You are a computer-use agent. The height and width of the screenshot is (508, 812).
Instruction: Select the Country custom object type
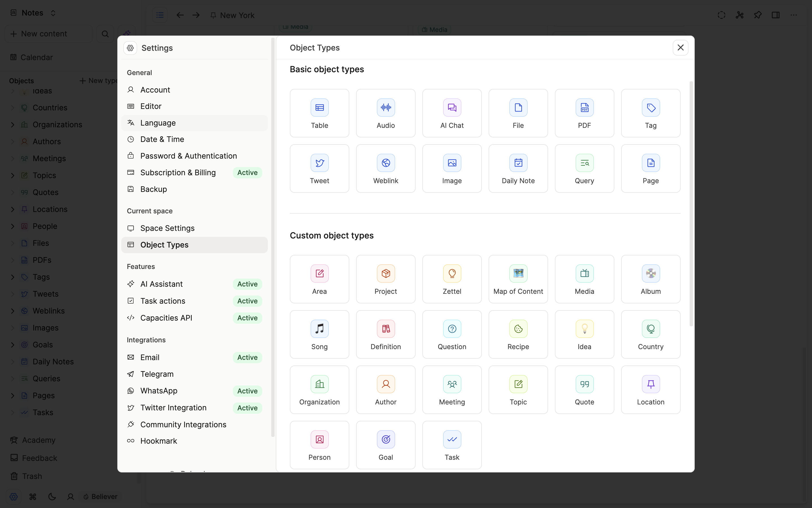(x=651, y=334)
